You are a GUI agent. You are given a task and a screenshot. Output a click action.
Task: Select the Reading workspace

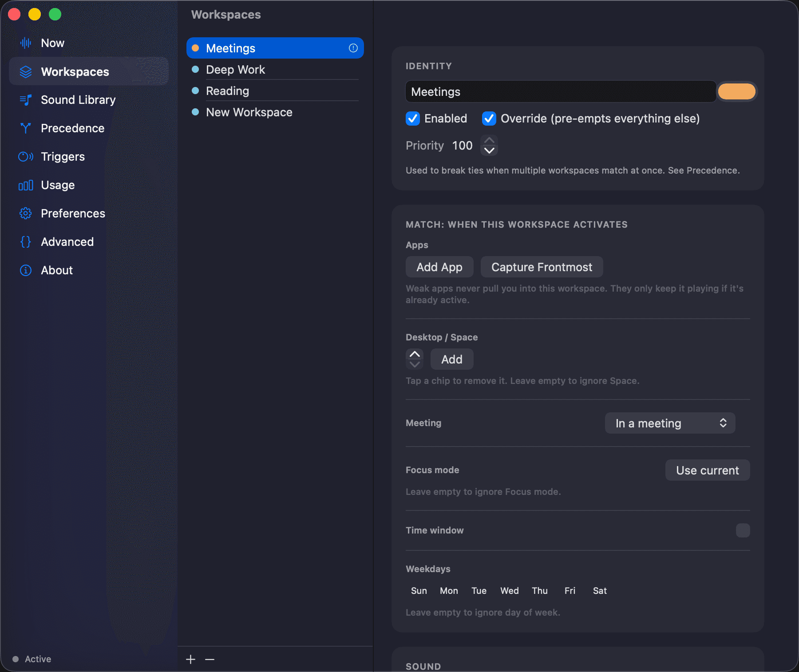click(275, 91)
